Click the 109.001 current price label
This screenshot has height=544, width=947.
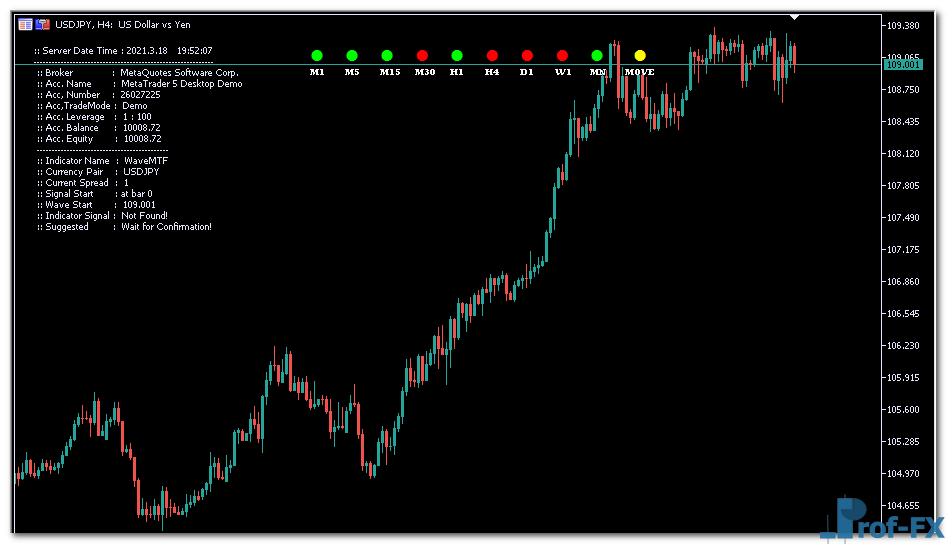pyautogui.click(x=902, y=64)
